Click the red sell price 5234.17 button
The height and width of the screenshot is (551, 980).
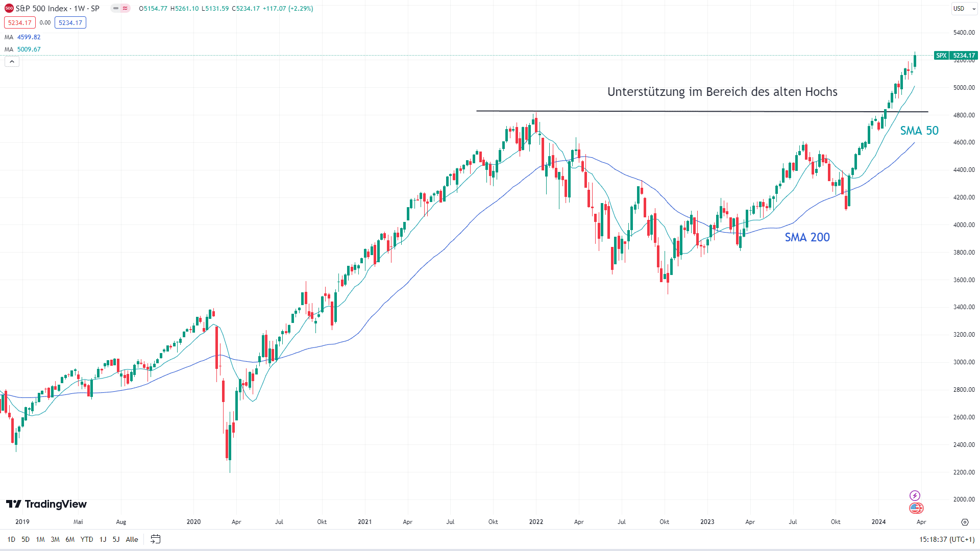(x=20, y=22)
